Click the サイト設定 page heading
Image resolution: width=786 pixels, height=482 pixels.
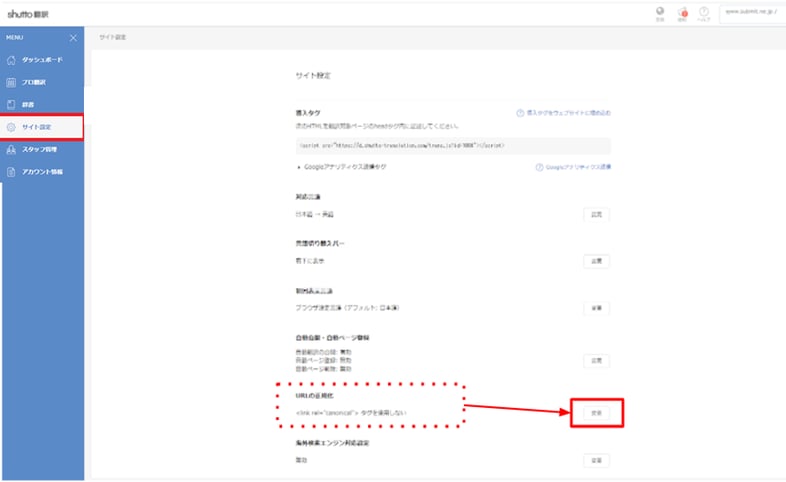313,76
